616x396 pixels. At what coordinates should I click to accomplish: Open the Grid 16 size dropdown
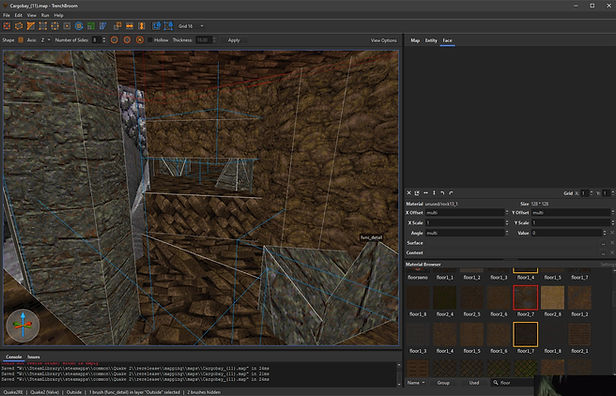[191, 26]
